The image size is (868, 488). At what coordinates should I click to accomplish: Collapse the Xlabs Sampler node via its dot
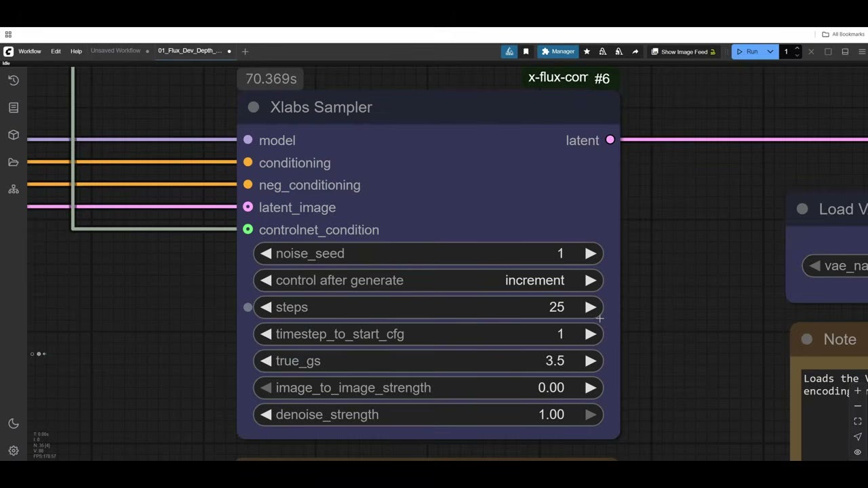point(254,107)
